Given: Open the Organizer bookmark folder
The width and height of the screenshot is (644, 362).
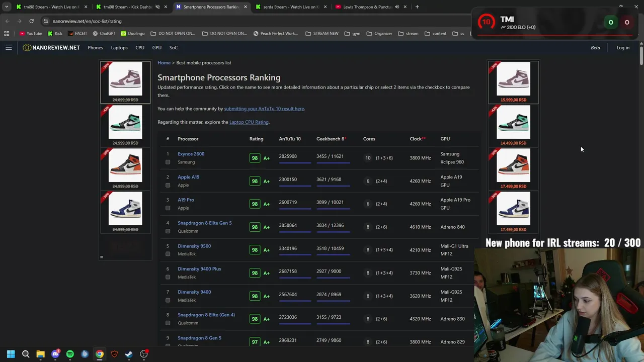Looking at the screenshot, I should (x=379, y=33).
